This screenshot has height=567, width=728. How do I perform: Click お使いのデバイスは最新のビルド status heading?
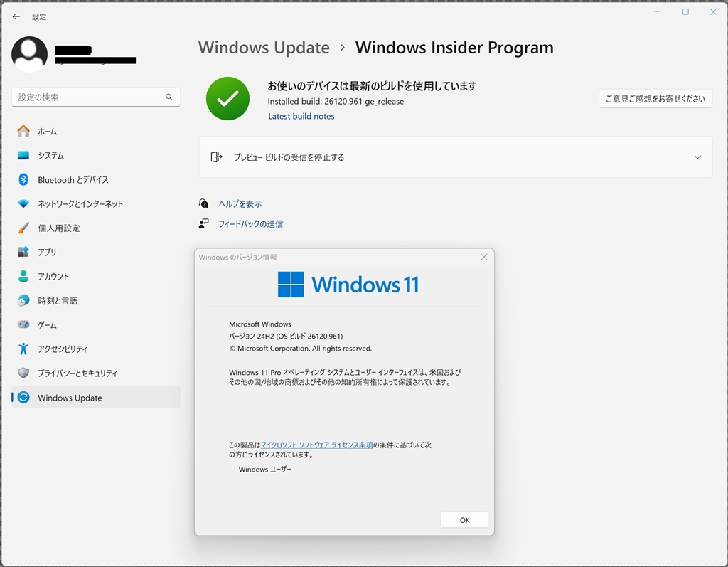coord(372,86)
